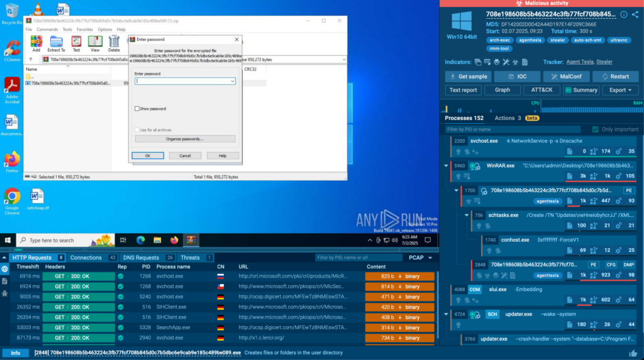The image size is (644, 360).
Task: Click the Delete icon in WinRAR toolbar
Action: tap(114, 43)
